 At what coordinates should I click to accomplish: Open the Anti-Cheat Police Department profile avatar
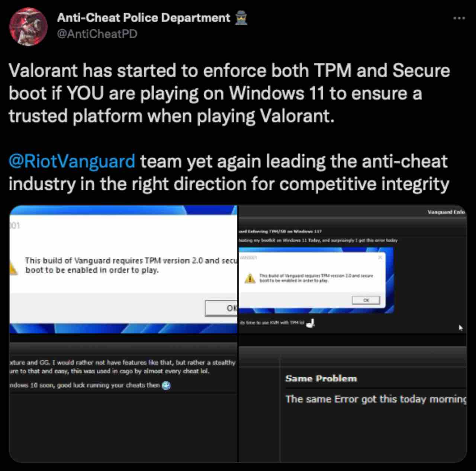(28, 27)
